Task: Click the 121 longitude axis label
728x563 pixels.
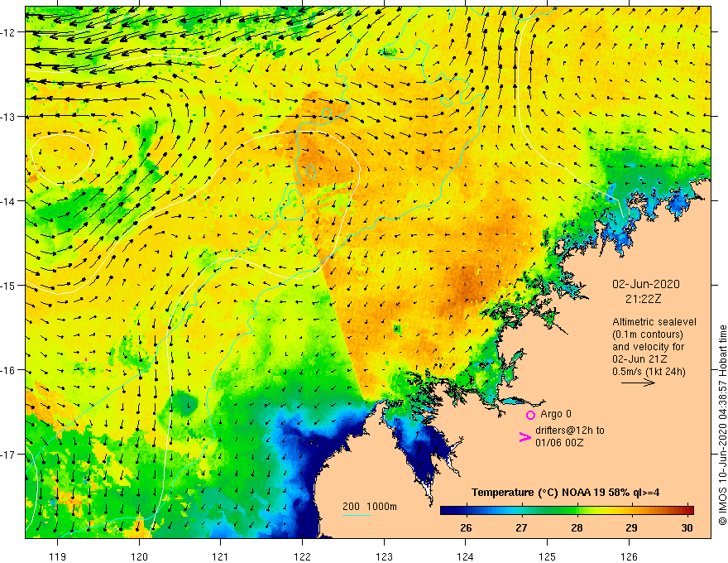Action: [221, 556]
